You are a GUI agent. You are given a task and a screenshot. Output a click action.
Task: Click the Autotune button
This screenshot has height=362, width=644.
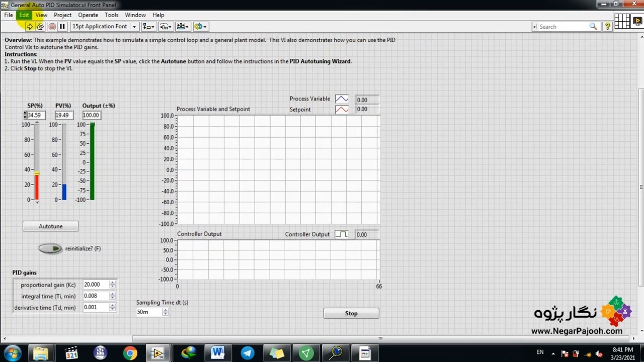(x=50, y=226)
